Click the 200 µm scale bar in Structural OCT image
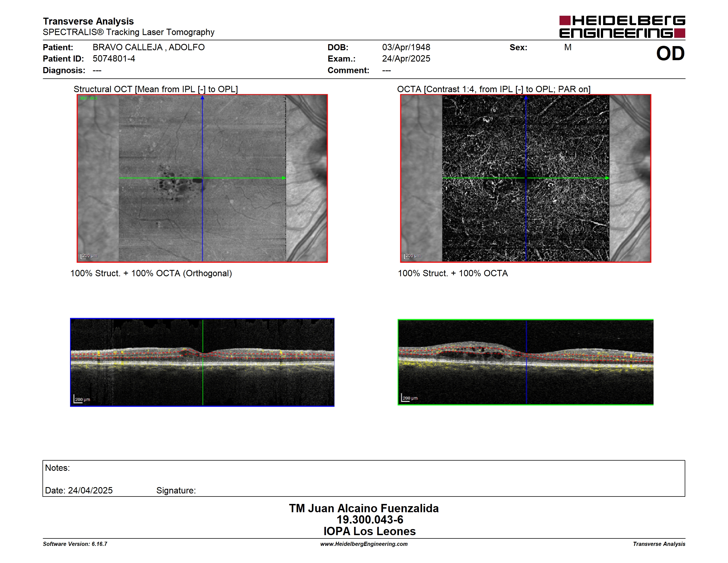Screen dimensions: 728x563 tap(89, 256)
